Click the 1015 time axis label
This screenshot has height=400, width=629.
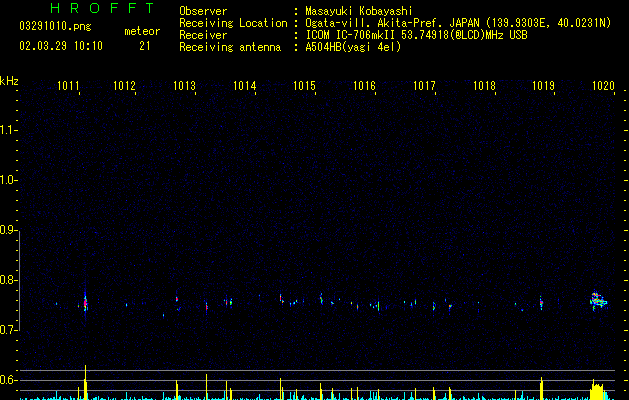tap(304, 86)
